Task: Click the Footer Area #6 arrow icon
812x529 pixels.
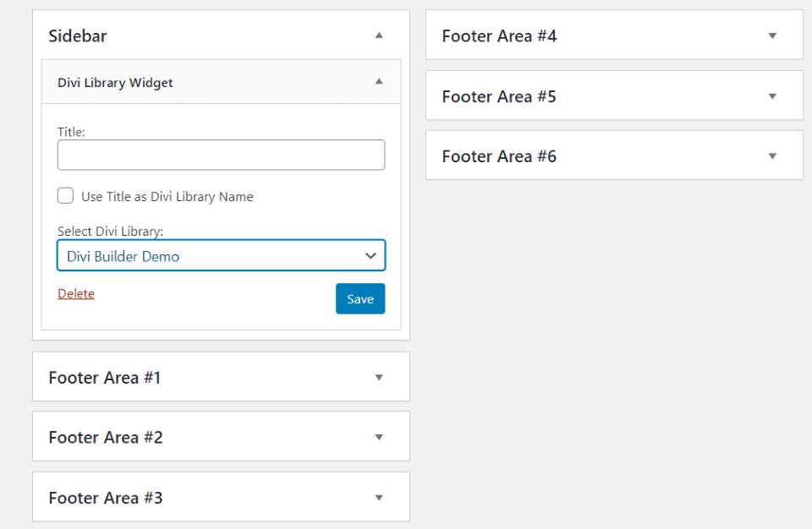Action: point(771,156)
